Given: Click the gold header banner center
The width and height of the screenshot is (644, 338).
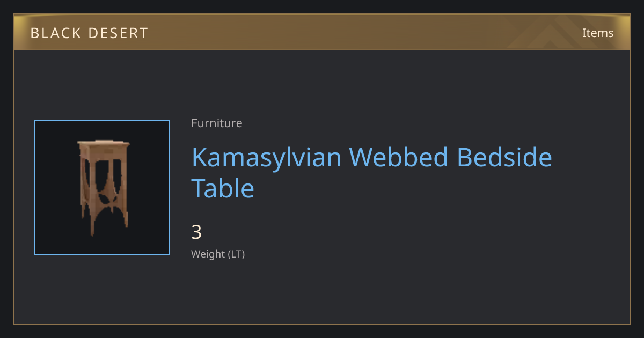Looking at the screenshot, I should [322, 32].
